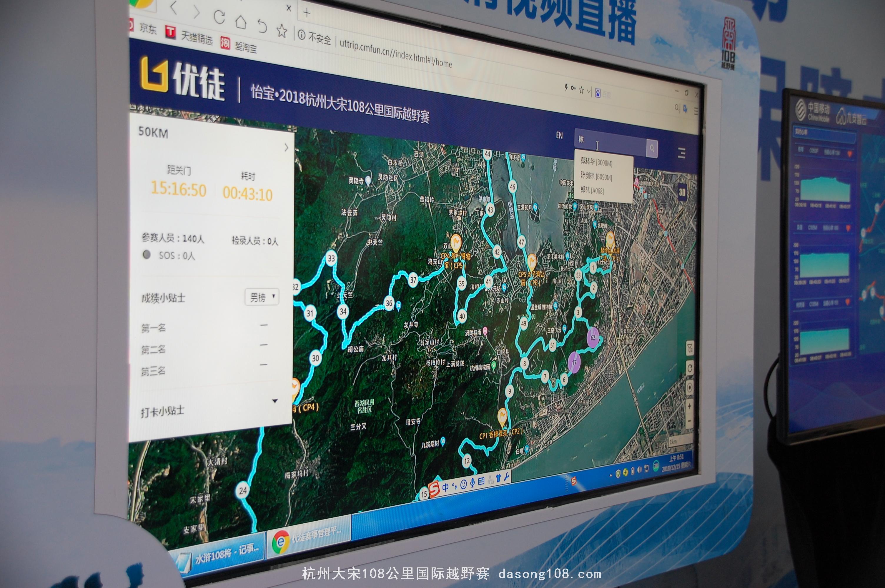Select suggestion 郎林 [A068]
This screenshot has width=885, height=588.
tap(592, 190)
